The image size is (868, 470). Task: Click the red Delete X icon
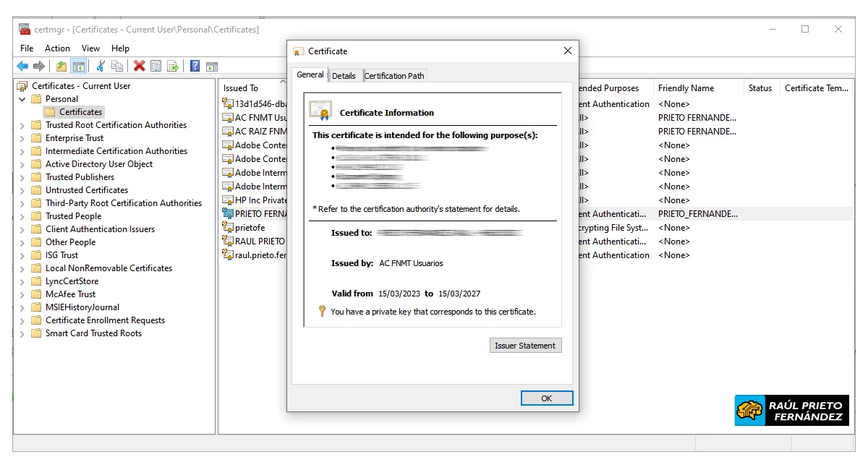point(139,67)
